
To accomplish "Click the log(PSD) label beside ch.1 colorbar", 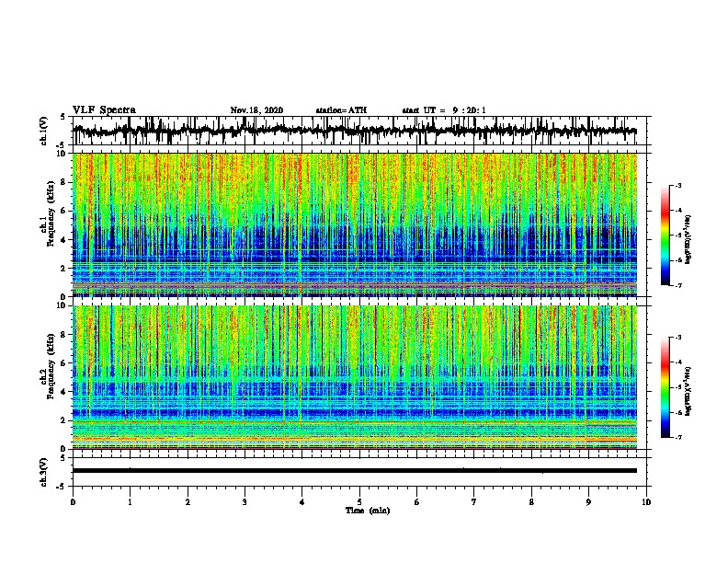I will 688,239.
